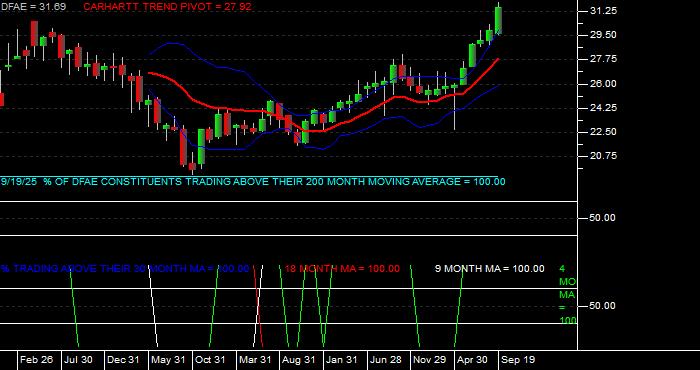Viewport: 700px width, 370px height.
Task: Click the 30 month MA = 100.00 label
Action: (125, 269)
